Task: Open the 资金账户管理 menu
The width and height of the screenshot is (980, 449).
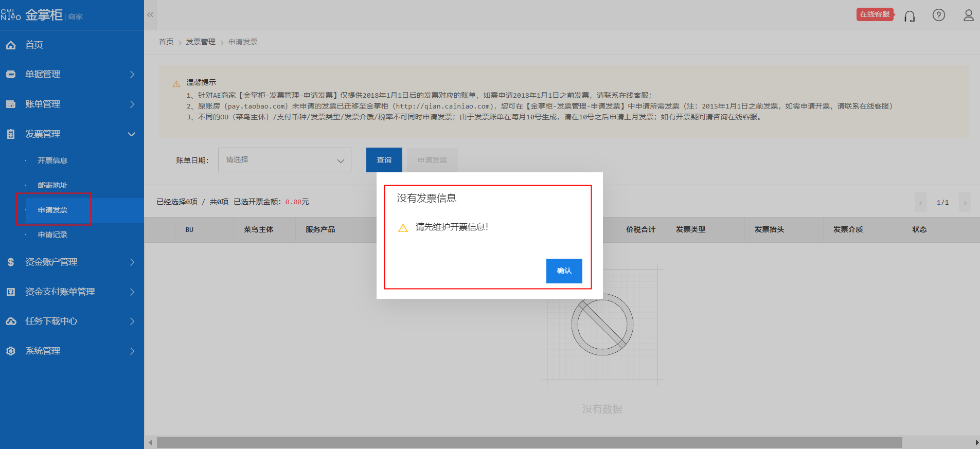Action: pyautogui.click(x=51, y=262)
